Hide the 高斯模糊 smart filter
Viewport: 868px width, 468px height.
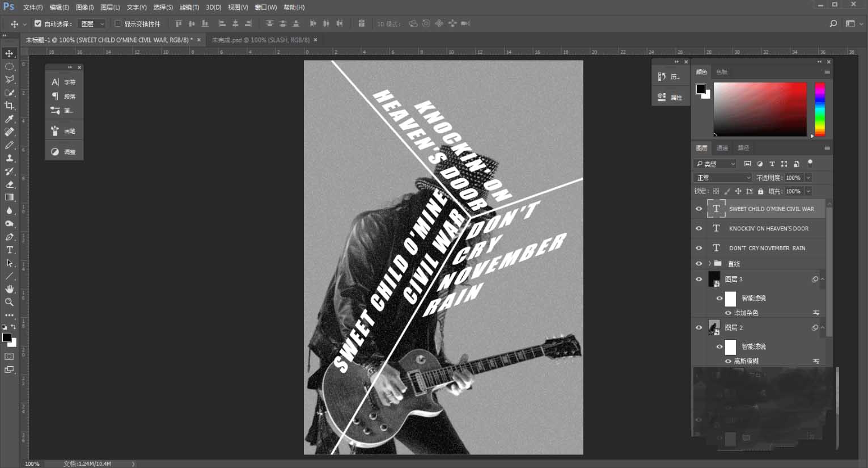pyautogui.click(x=728, y=361)
